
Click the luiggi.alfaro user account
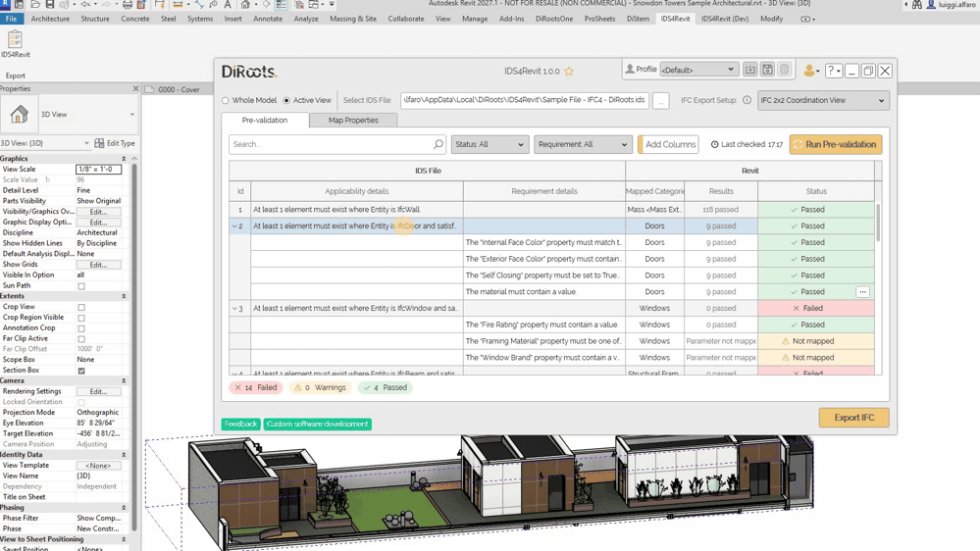(x=951, y=4)
